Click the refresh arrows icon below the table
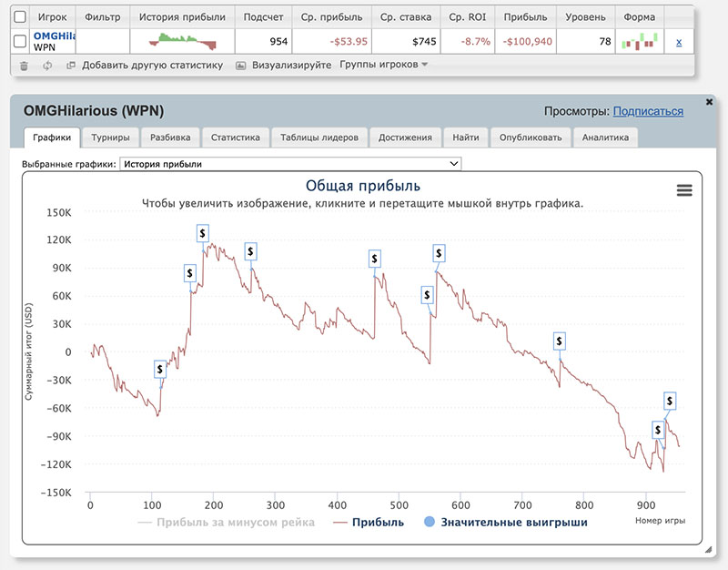The width and height of the screenshot is (728, 570). click(x=46, y=66)
